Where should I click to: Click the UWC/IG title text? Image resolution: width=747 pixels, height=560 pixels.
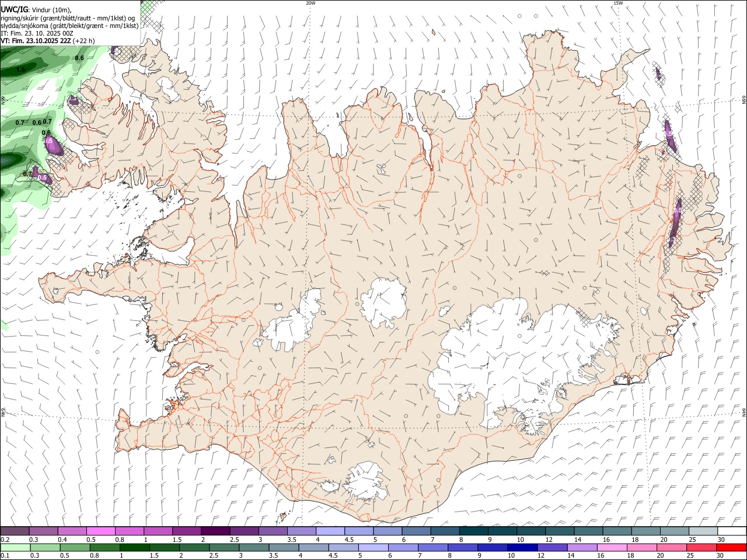15,9
